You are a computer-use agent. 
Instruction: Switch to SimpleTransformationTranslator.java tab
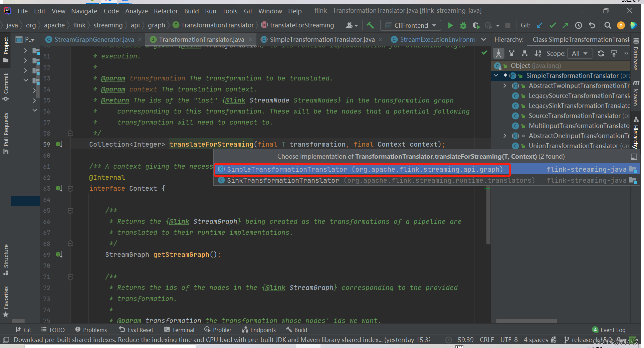point(322,39)
